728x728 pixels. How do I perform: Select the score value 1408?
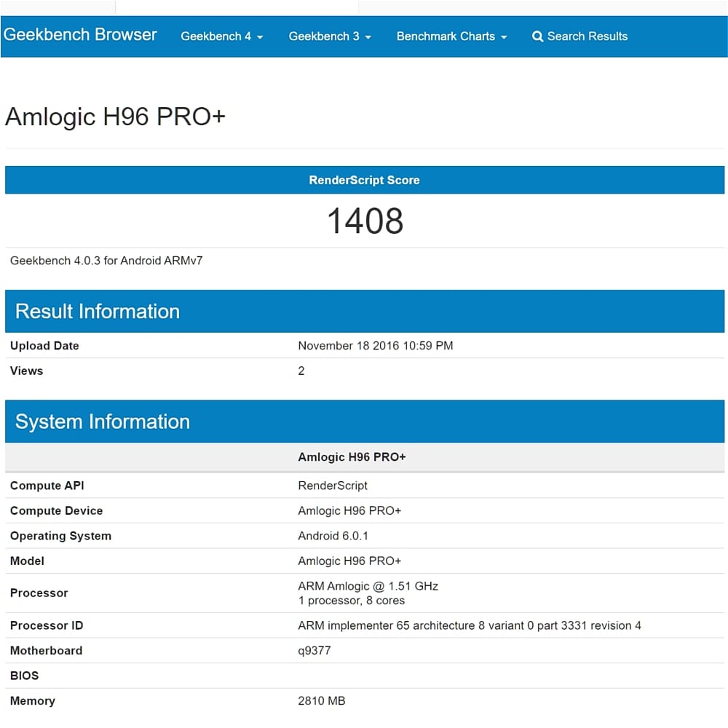(365, 221)
